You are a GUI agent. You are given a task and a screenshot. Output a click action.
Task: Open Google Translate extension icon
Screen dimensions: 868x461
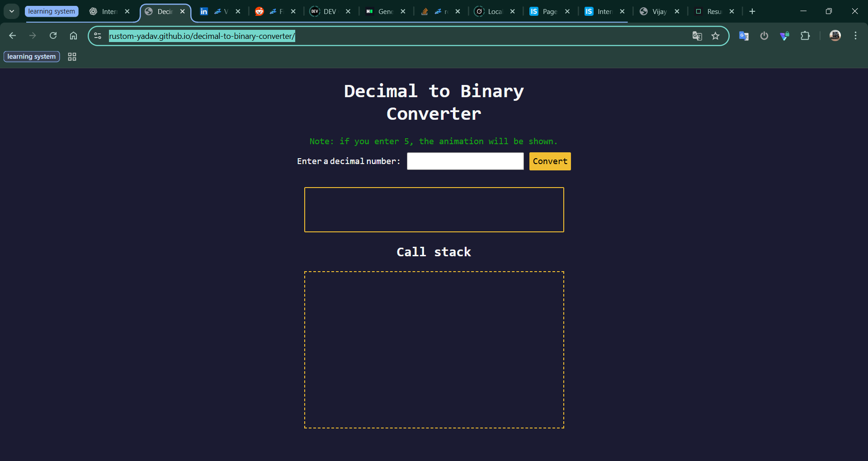coord(744,36)
